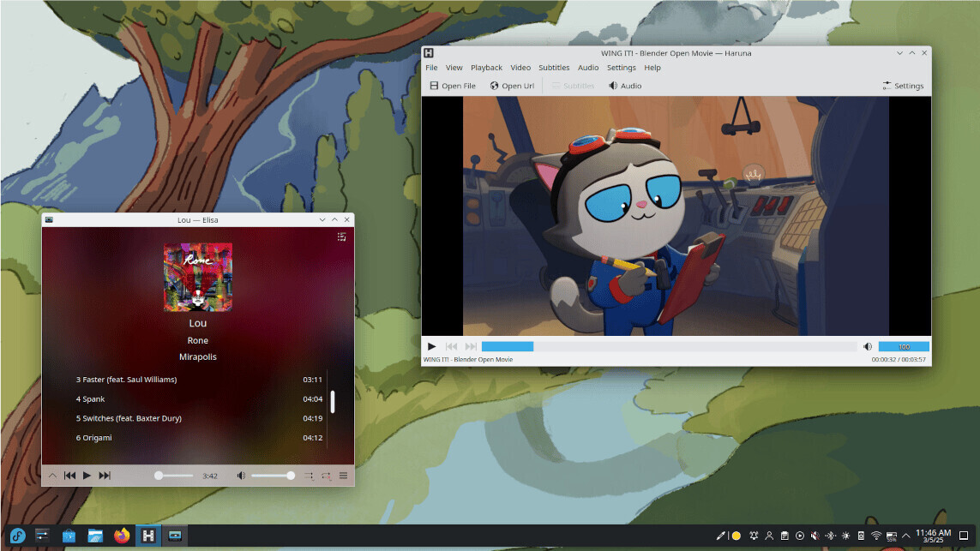
Task: Open the Subtitles menu in Haruna
Action: point(554,67)
